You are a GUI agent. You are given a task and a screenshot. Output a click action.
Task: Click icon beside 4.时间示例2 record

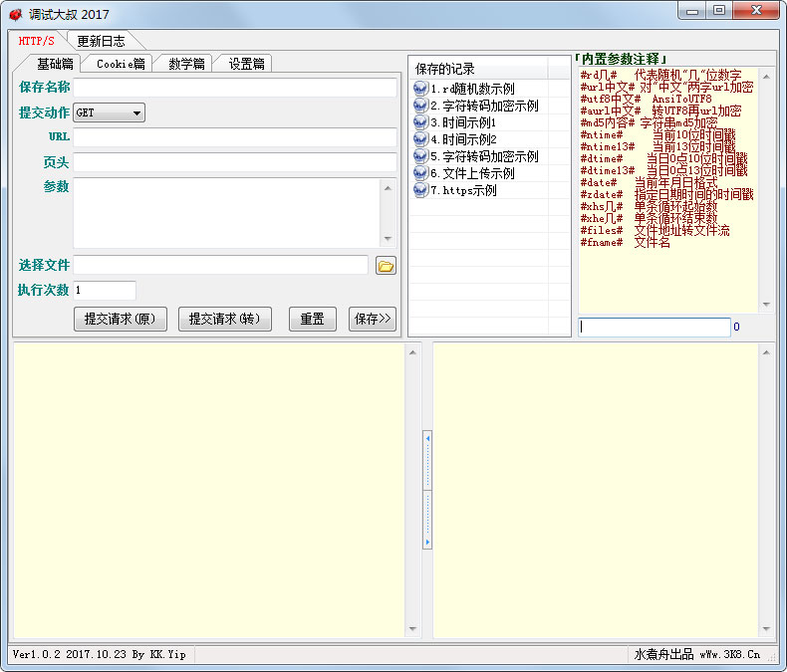point(420,139)
